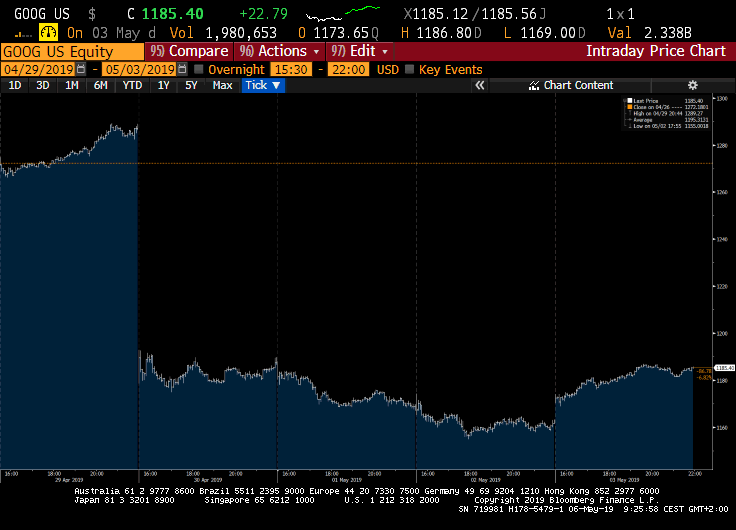Toggle the Overnight checkbox

click(x=199, y=69)
